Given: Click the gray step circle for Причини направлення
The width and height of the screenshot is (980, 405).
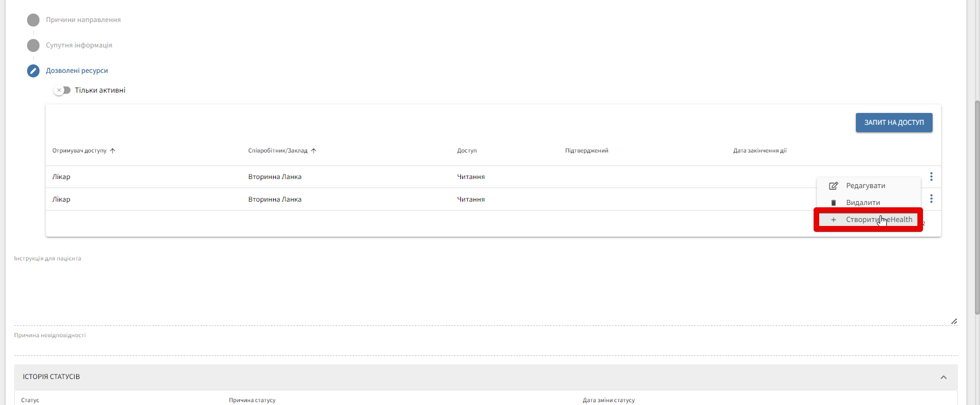Looking at the screenshot, I should 33,20.
